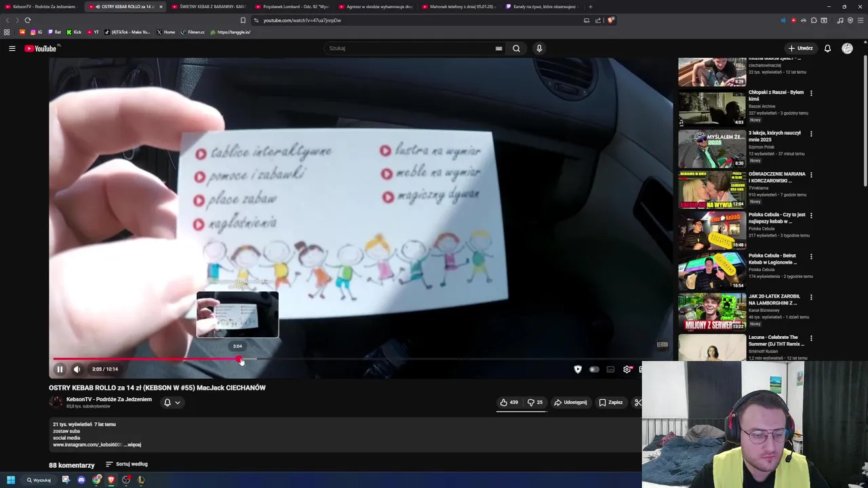Open the account avatar menu
Viewport: 868px width, 488px height.
(x=847, y=48)
